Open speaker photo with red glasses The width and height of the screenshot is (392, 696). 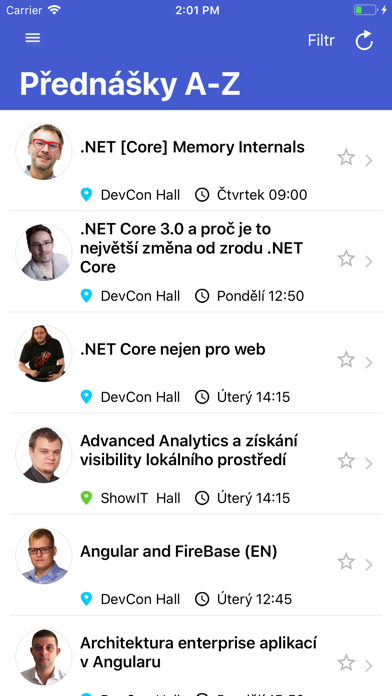click(44, 151)
